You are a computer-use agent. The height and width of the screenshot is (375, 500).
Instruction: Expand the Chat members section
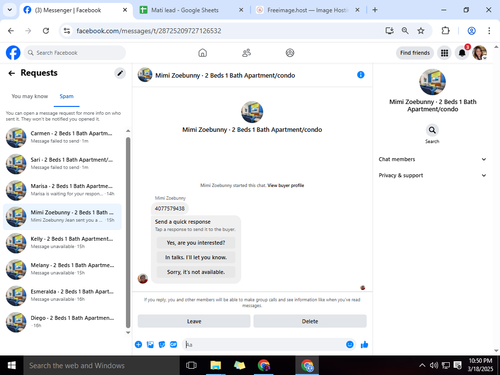pyautogui.click(x=432, y=159)
